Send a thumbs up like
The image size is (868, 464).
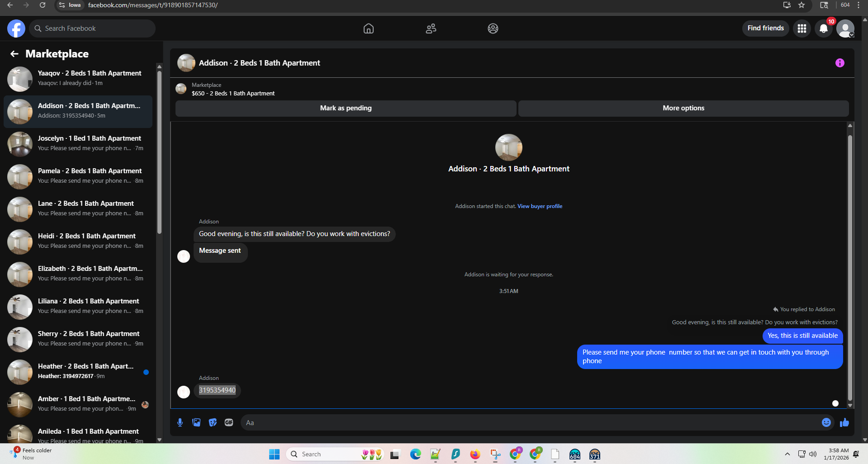click(x=844, y=422)
